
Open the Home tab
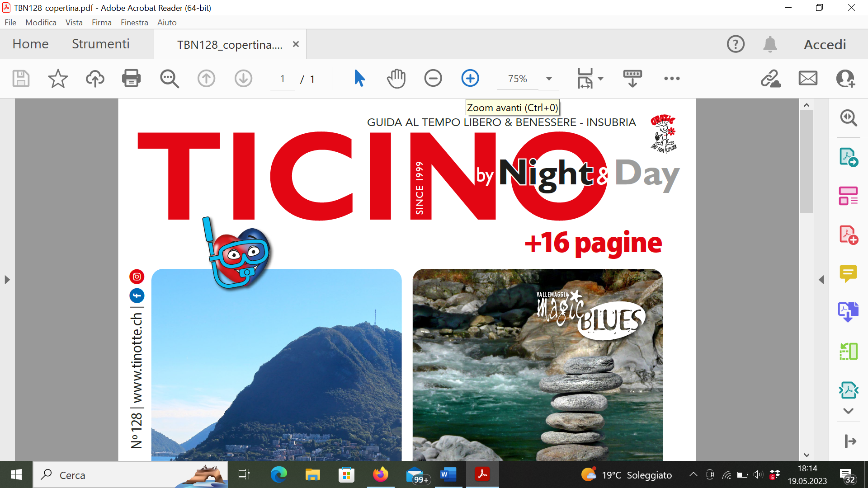[x=30, y=44]
